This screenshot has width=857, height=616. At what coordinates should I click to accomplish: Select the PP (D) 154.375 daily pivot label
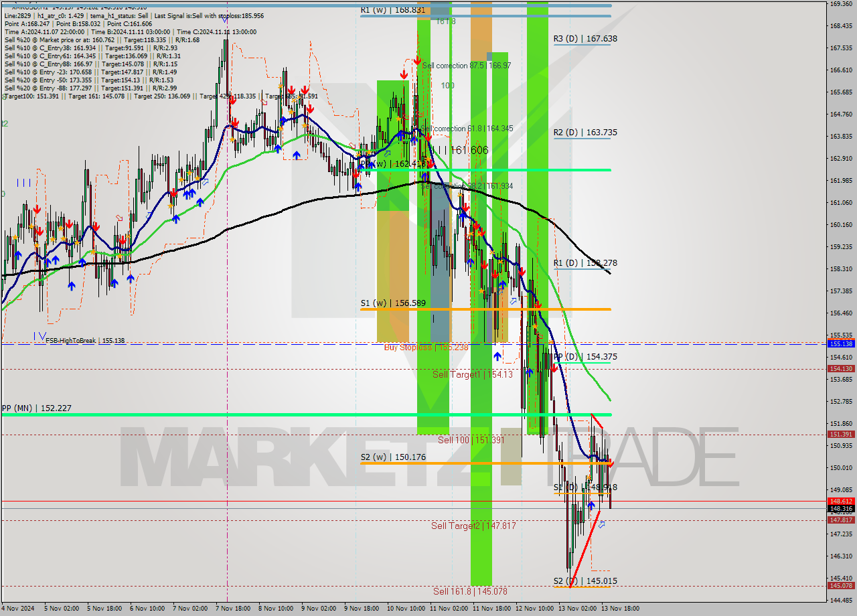(585, 357)
